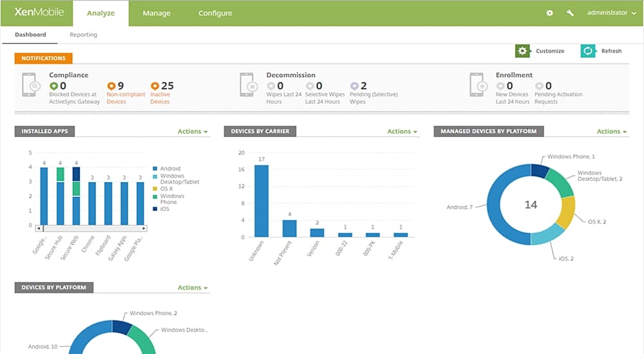
Task: Open Actions menu for Managed Devices by Platform
Action: [x=612, y=131]
